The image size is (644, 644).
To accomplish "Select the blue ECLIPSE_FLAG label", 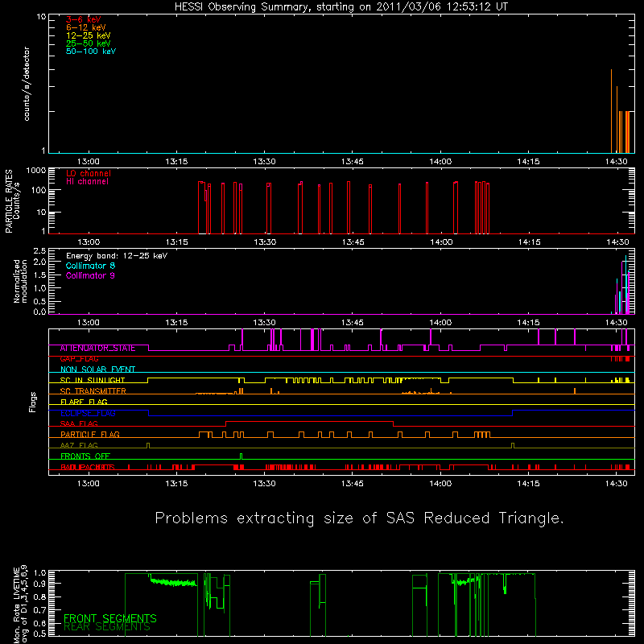I will tap(88, 413).
